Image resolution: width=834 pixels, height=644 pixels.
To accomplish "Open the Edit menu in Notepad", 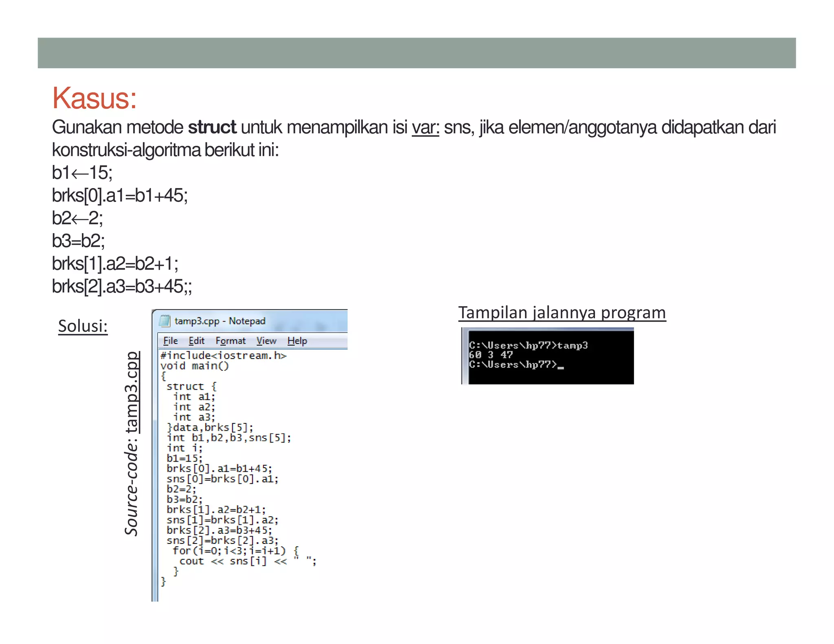I will (x=196, y=341).
